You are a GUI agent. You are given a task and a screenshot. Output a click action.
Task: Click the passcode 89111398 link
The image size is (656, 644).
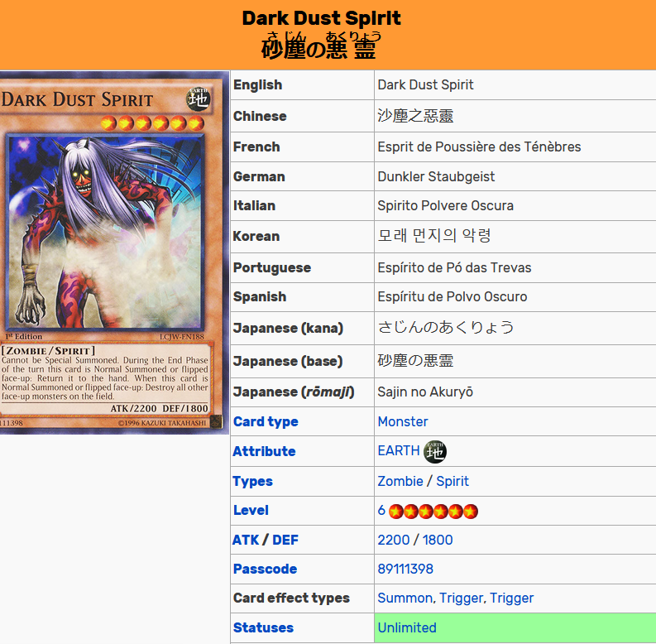pyautogui.click(x=405, y=569)
